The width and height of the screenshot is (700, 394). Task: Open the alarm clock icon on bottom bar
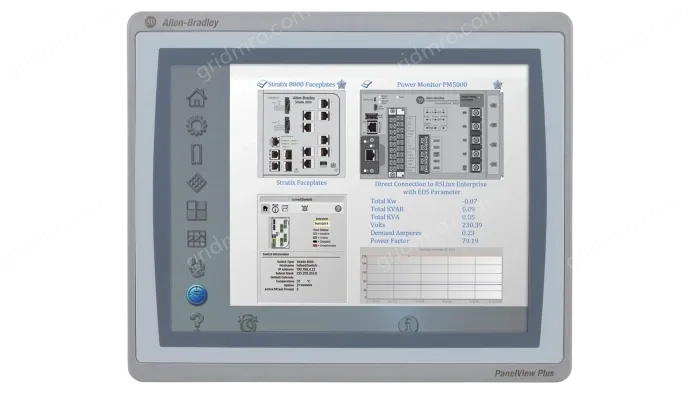point(248,323)
